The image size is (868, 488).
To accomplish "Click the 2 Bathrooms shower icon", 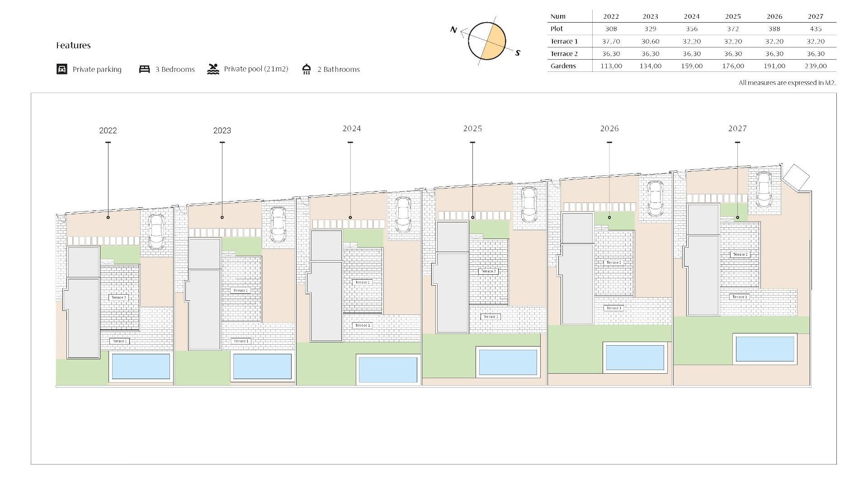I will (x=307, y=68).
